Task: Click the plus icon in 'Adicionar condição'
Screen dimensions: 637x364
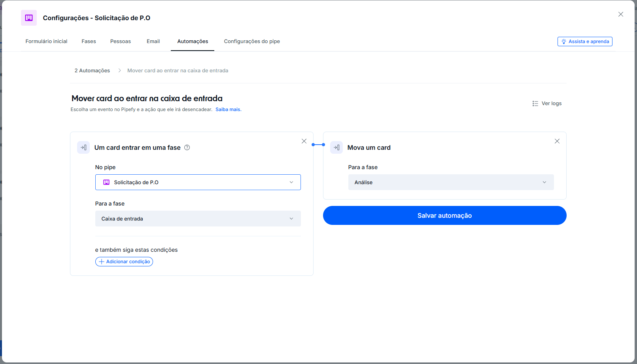Action: click(102, 262)
